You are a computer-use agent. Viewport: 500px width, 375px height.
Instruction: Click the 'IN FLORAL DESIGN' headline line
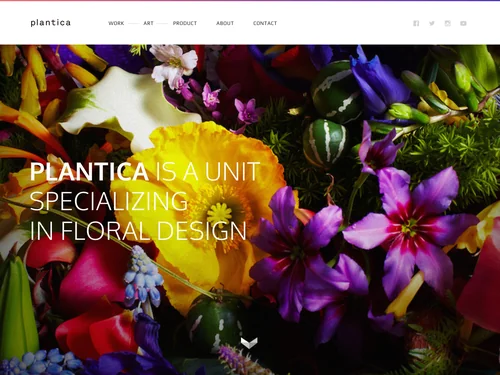point(138,231)
